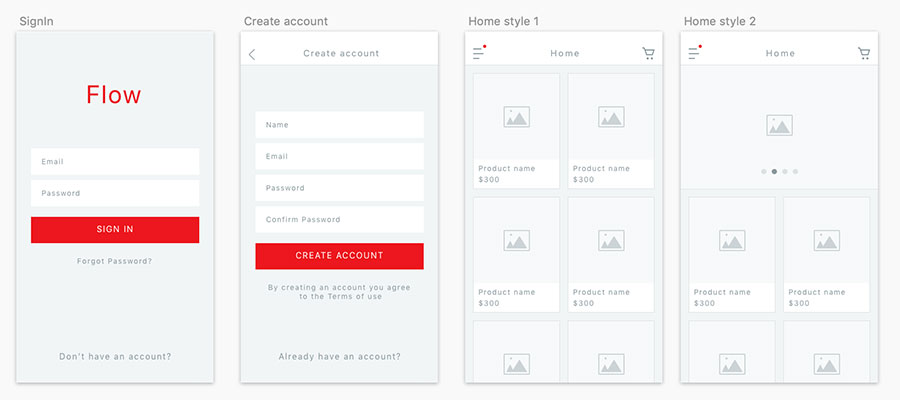900x400 pixels.
Task: Focus the Password field on SignIn screen
Action: pyautogui.click(x=115, y=193)
